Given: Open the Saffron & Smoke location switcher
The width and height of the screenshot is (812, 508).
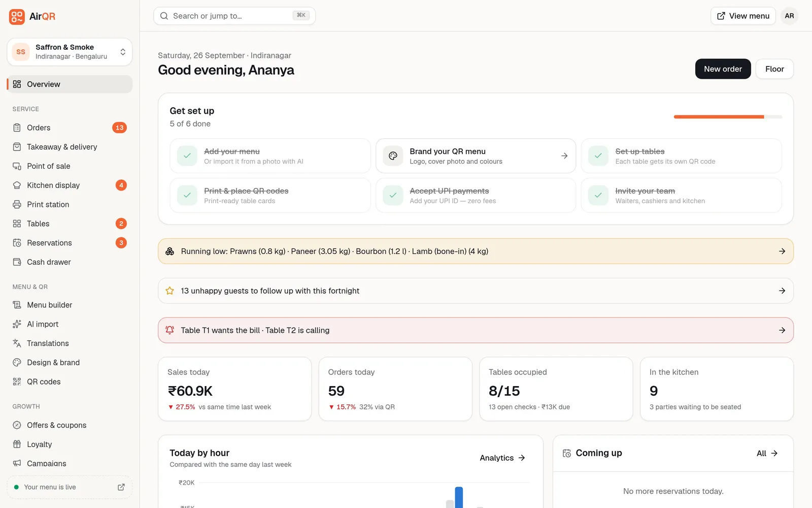Looking at the screenshot, I should [70, 52].
